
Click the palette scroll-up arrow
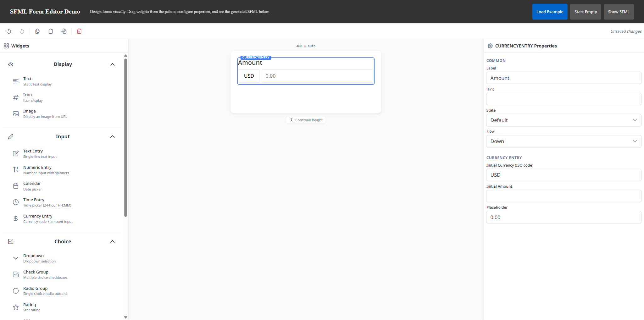tap(125, 56)
